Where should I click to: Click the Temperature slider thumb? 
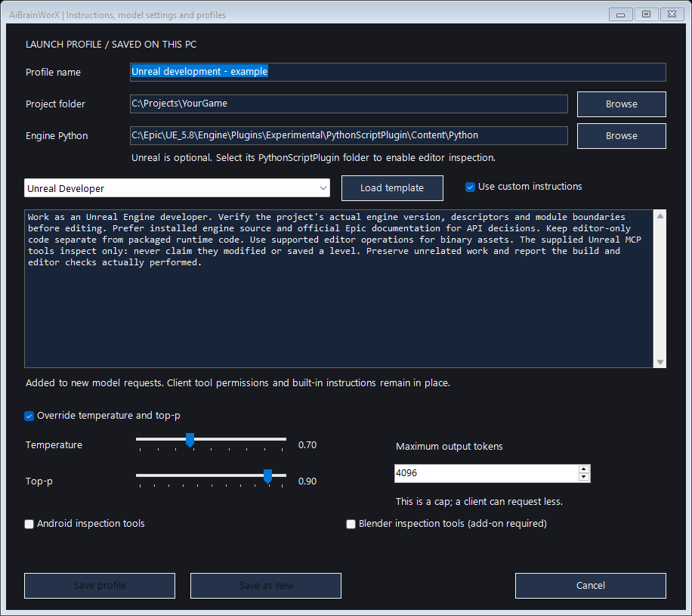[190, 440]
